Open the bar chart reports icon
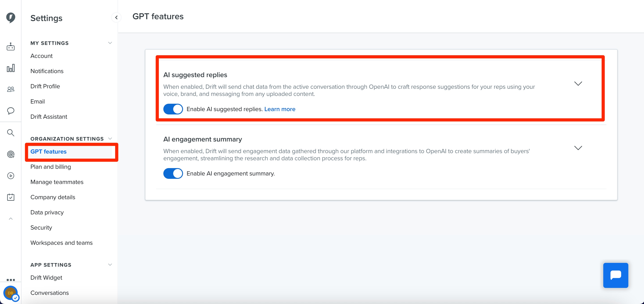This screenshot has width=644, height=304. [x=11, y=68]
